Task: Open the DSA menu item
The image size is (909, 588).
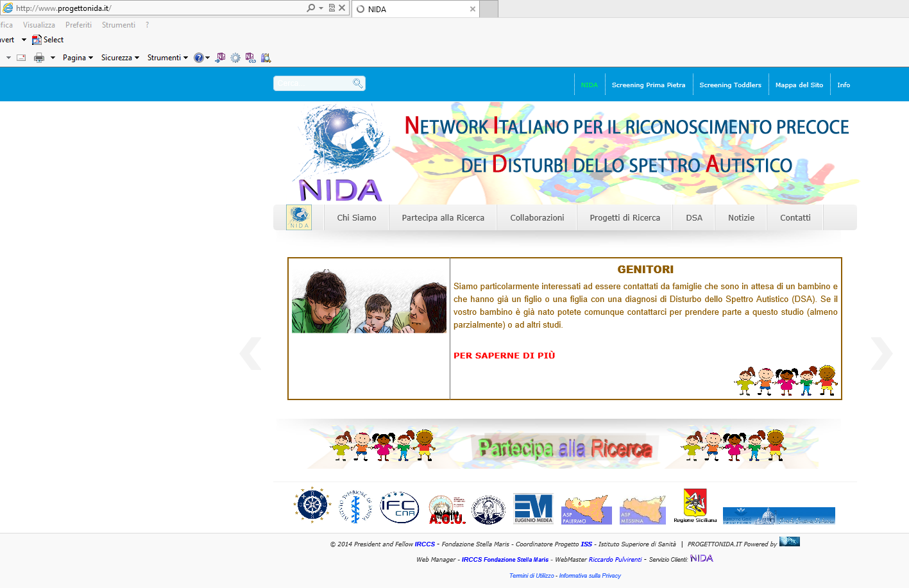Action: pos(694,217)
